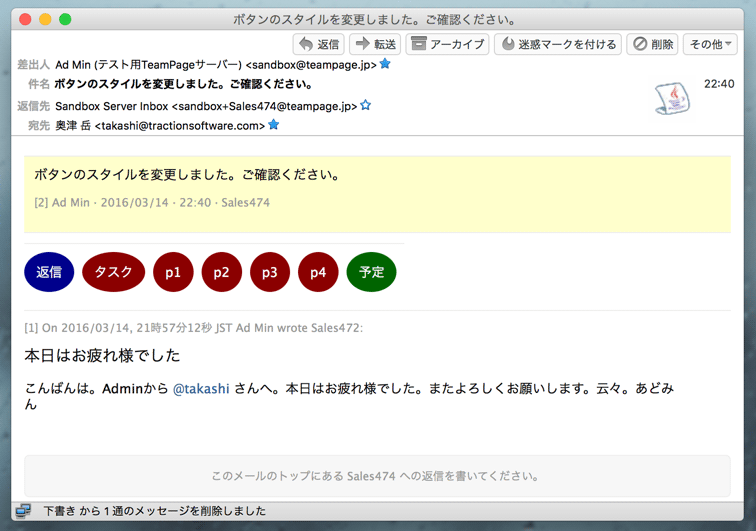Open the @takashi mention link
This screenshot has width=756, height=531.
pyautogui.click(x=201, y=388)
